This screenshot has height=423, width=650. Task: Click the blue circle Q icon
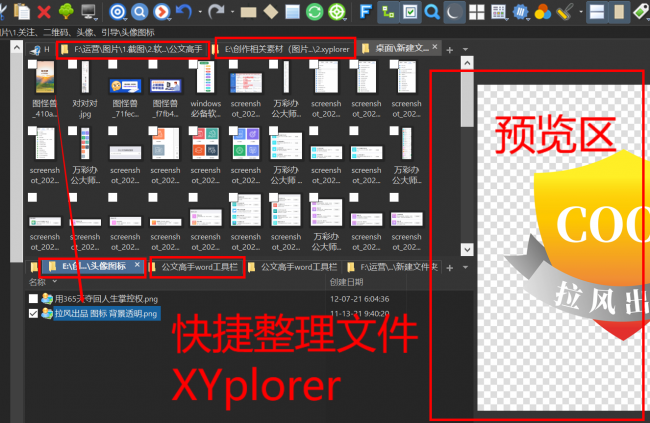tap(140, 12)
